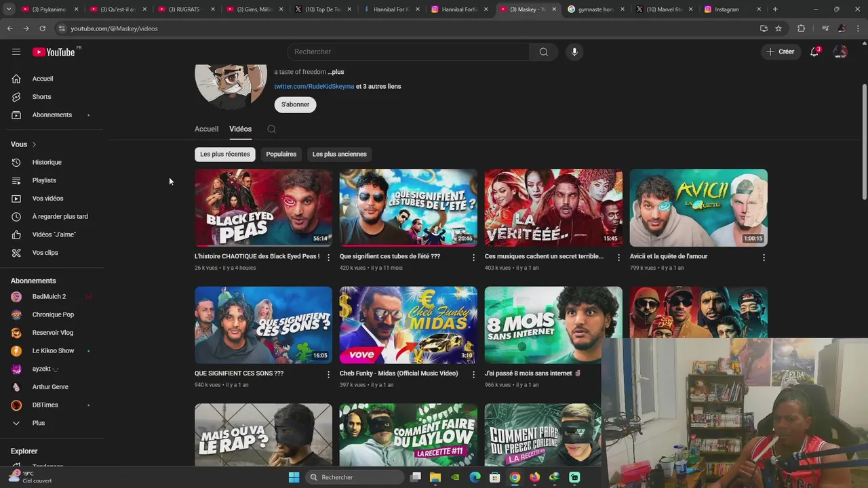
Task: Open the account avatar menu
Action: 840,52
